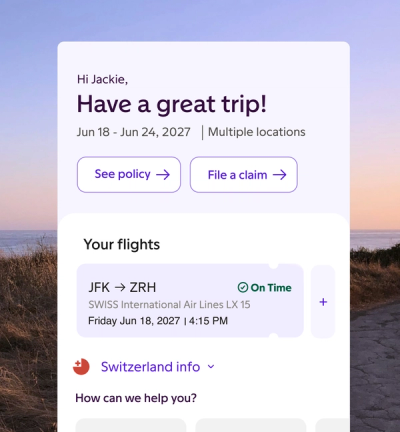Open the See policy button
400x432 pixels.
click(x=129, y=175)
